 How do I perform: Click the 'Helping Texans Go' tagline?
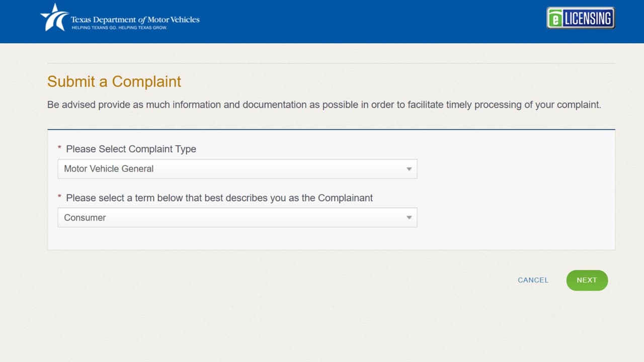(119, 28)
